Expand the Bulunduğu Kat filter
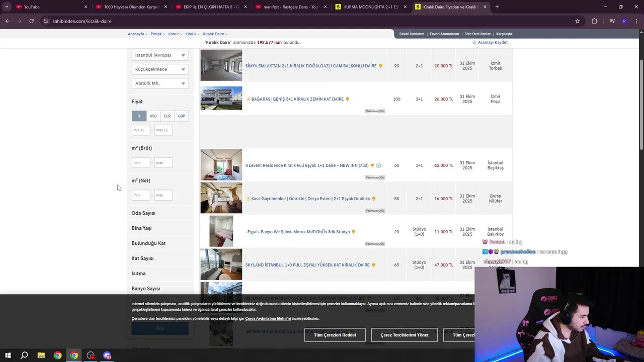The image size is (644, 362). point(148,243)
